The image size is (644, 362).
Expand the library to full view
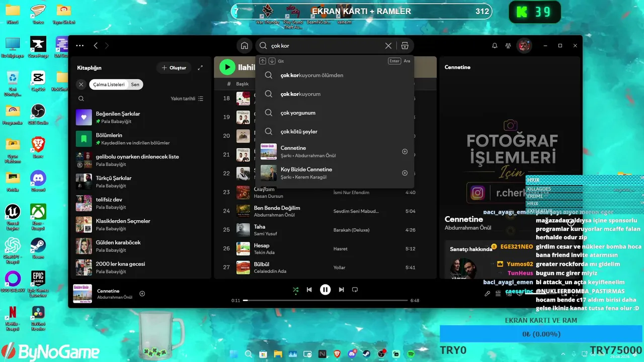(x=200, y=68)
